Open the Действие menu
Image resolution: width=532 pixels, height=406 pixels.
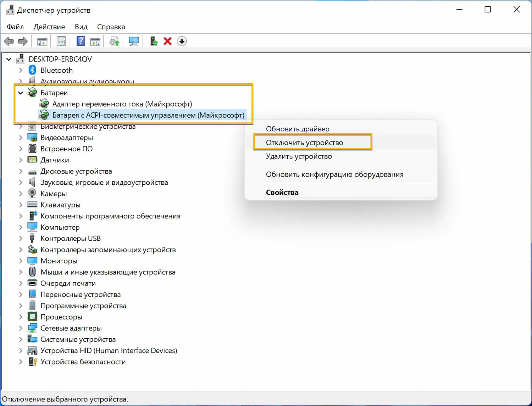pyautogui.click(x=49, y=27)
